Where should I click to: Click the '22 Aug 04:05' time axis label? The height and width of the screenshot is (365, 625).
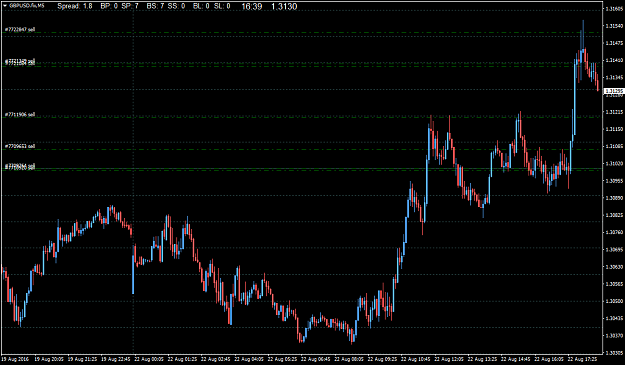click(249, 359)
